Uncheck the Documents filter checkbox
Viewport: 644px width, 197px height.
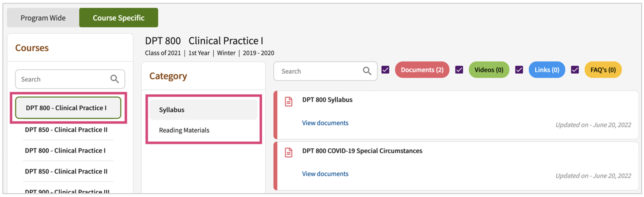[x=385, y=70]
